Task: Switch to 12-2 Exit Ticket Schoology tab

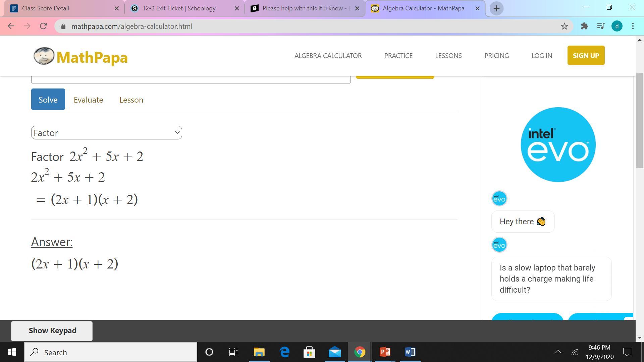Action: click(179, 8)
